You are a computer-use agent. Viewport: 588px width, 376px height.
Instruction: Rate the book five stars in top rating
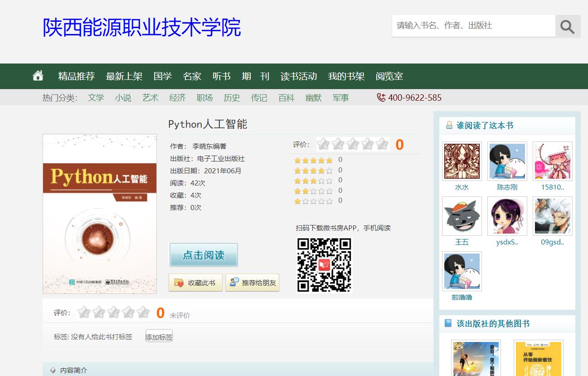click(382, 144)
